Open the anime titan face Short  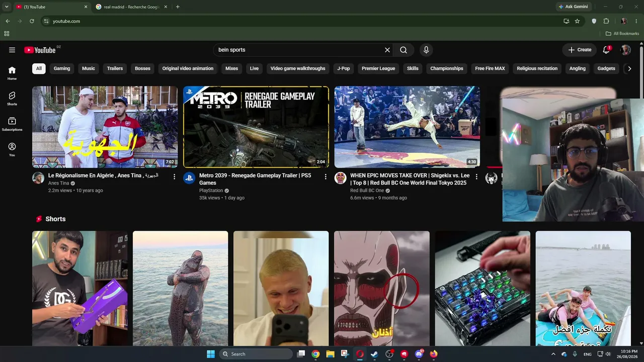pyautogui.click(x=382, y=288)
